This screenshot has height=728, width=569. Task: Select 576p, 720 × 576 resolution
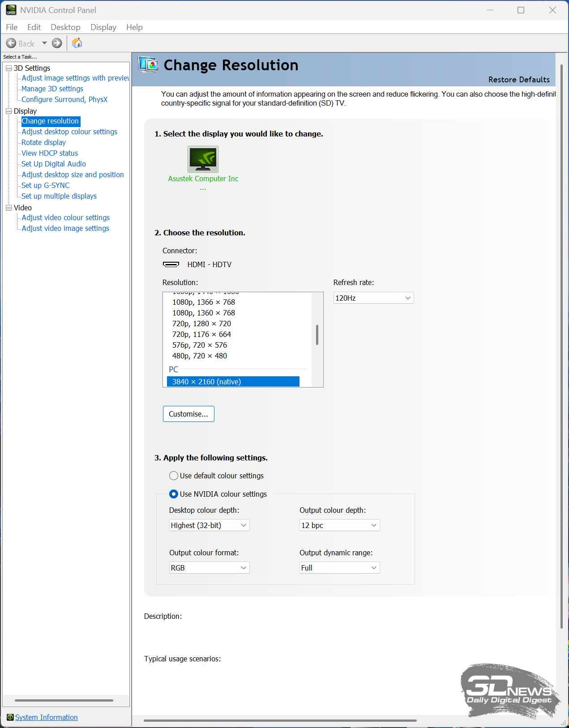pyautogui.click(x=200, y=345)
